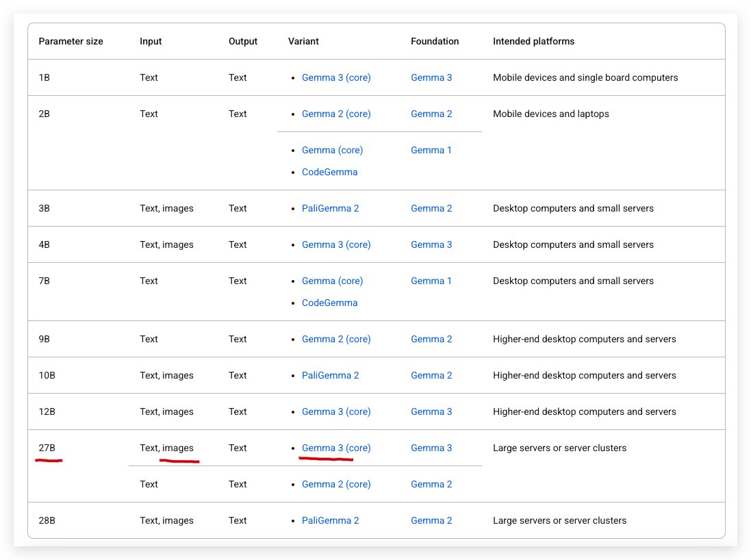Open Gemma 3 (core) link in 1B row
The height and width of the screenshot is (560, 751).
pos(335,77)
